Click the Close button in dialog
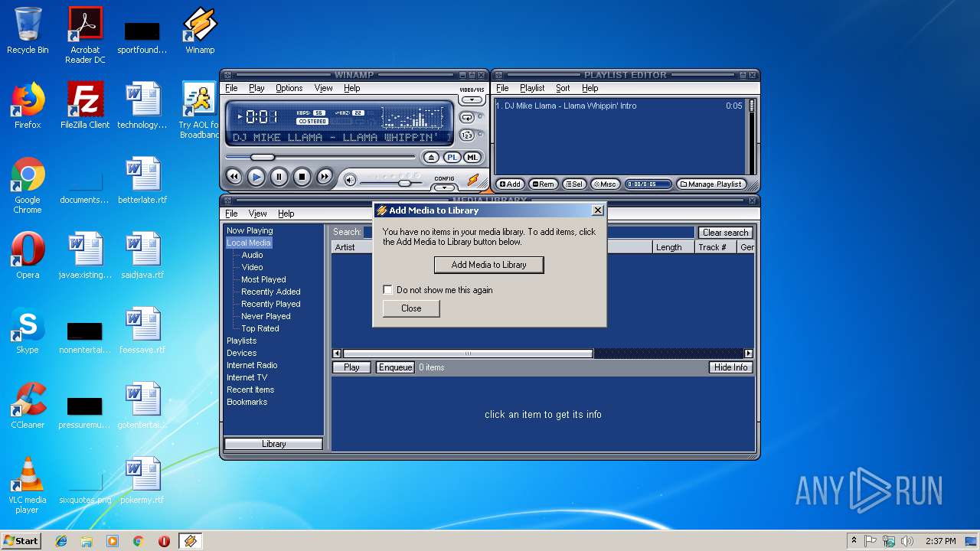This screenshot has width=980, height=551. point(411,308)
